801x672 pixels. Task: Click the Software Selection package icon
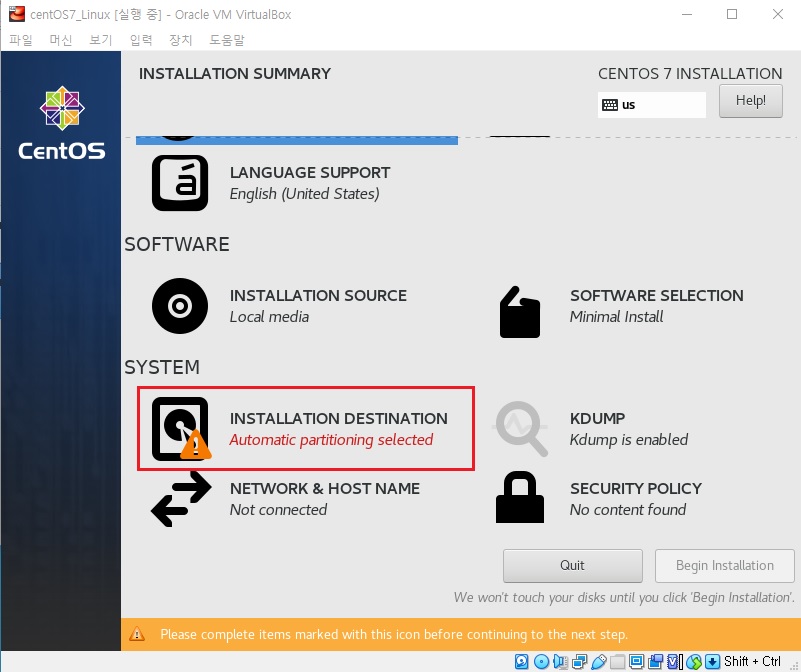[520, 312]
